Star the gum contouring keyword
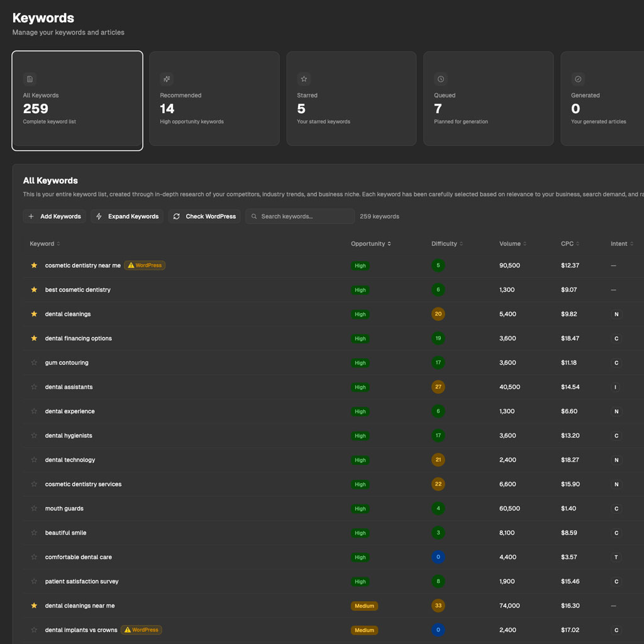Image resolution: width=644 pixels, height=644 pixels. tap(34, 362)
